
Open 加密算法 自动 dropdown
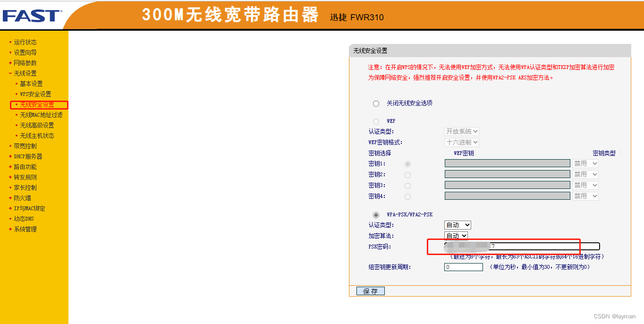456,236
